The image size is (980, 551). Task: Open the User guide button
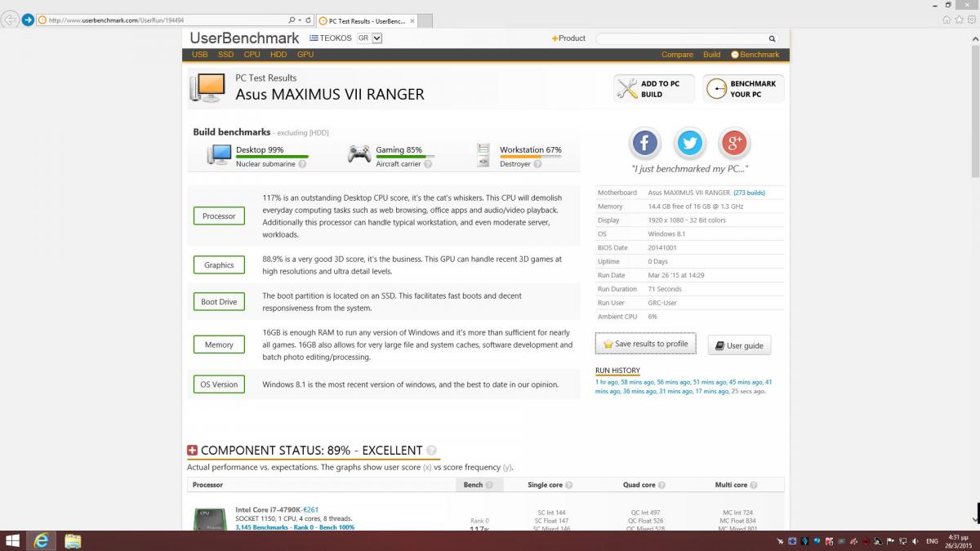tap(739, 345)
